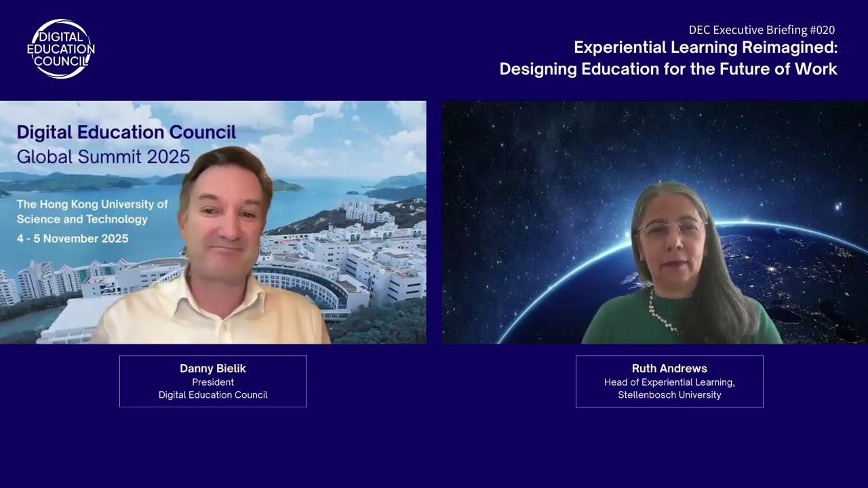Click the Ruth Andrews name card
Viewport: 868px width, 488px height.
pyautogui.click(x=669, y=381)
